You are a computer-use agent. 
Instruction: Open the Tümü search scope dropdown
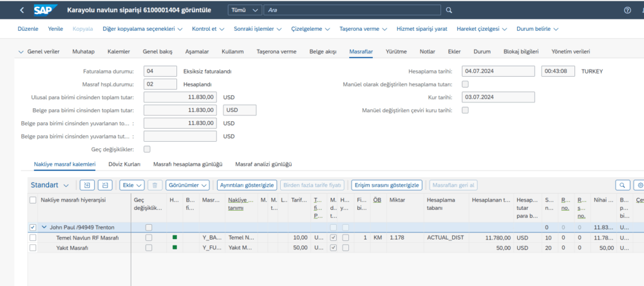[x=245, y=10]
